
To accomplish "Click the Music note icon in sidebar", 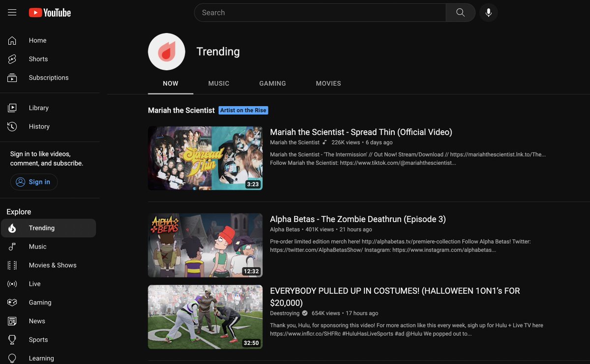I will click(12, 247).
